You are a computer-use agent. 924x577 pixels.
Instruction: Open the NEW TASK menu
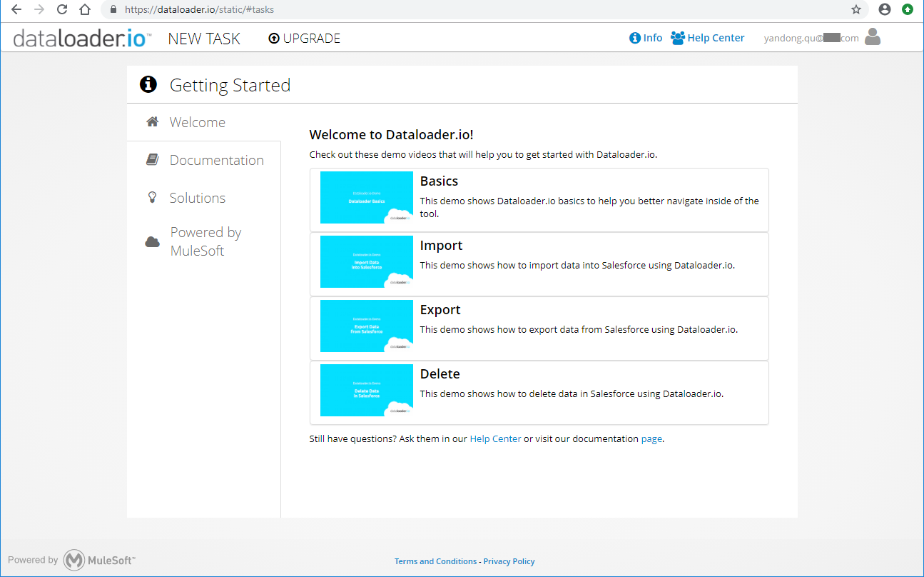pos(204,39)
